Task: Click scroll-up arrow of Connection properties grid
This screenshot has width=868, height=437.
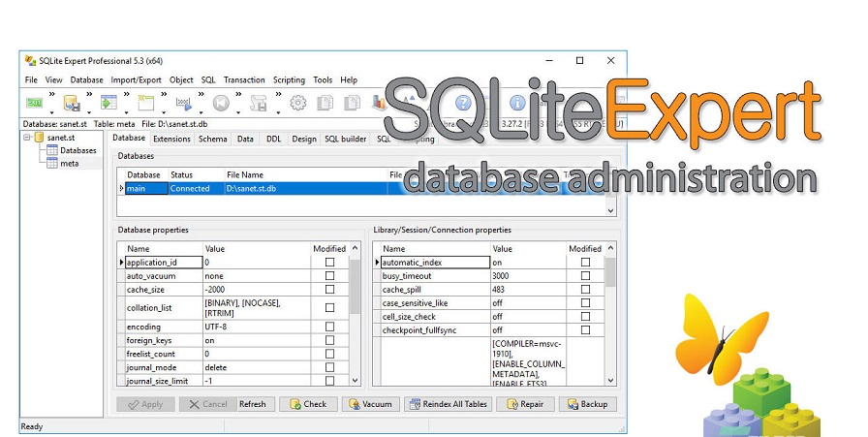Action: [610, 248]
